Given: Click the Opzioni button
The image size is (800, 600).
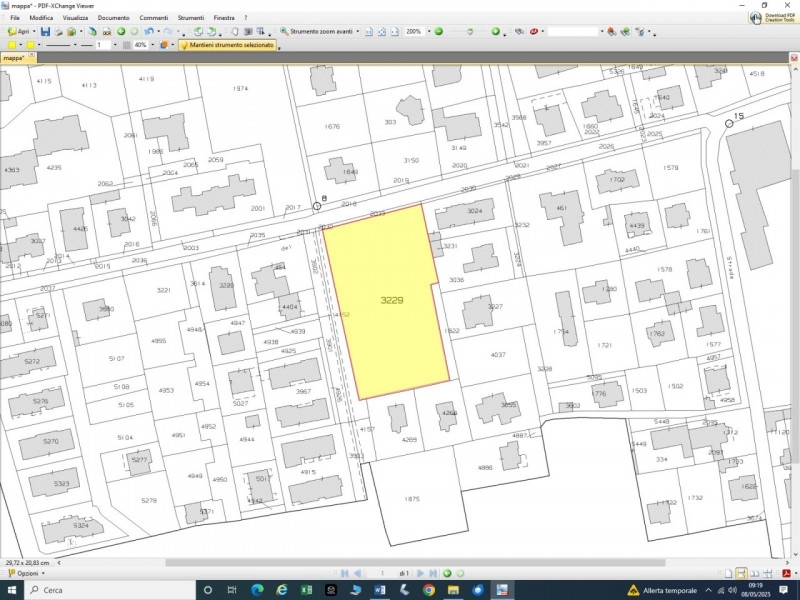Looking at the screenshot, I should pyautogui.click(x=26, y=573).
